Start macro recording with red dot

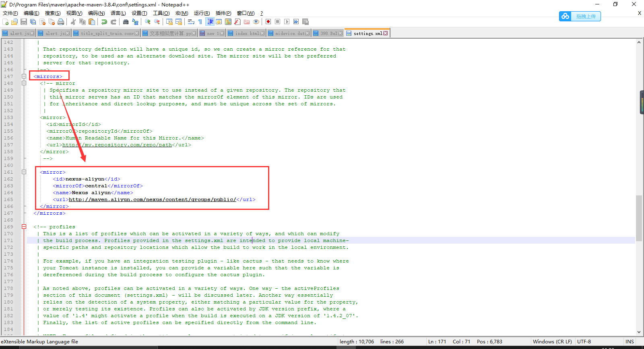click(268, 22)
